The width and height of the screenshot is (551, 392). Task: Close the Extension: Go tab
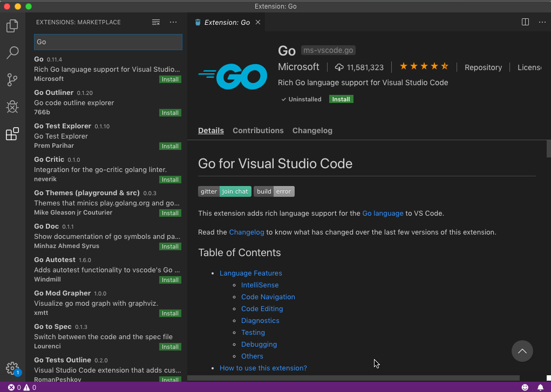(x=258, y=22)
